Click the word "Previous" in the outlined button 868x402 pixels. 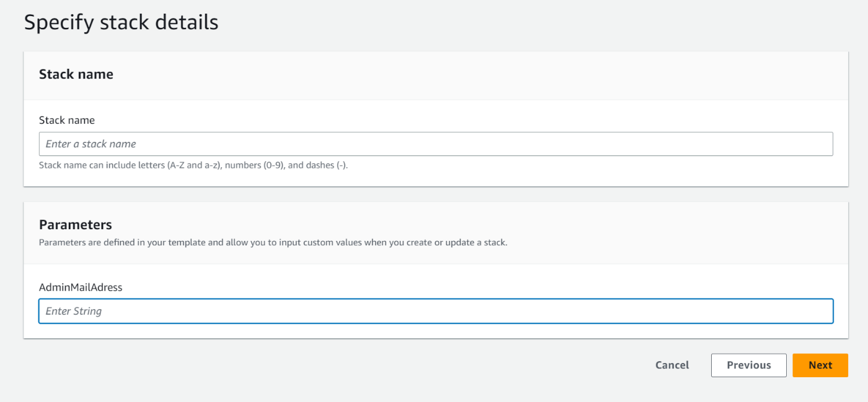(748, 365)
